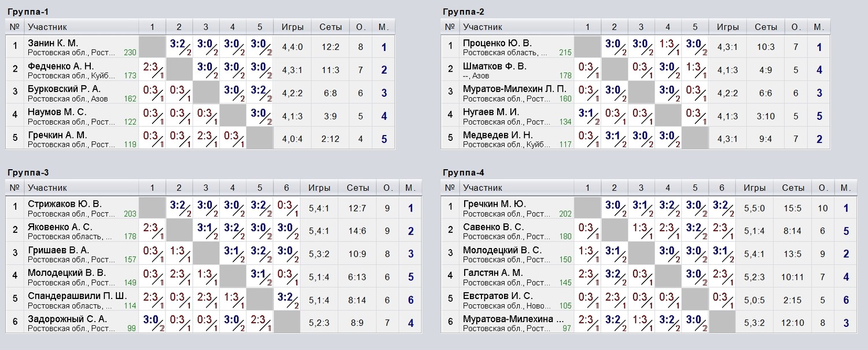868x350 pixels.
Task: Click Сеты column header in Group 3
Action: (358, 188)
